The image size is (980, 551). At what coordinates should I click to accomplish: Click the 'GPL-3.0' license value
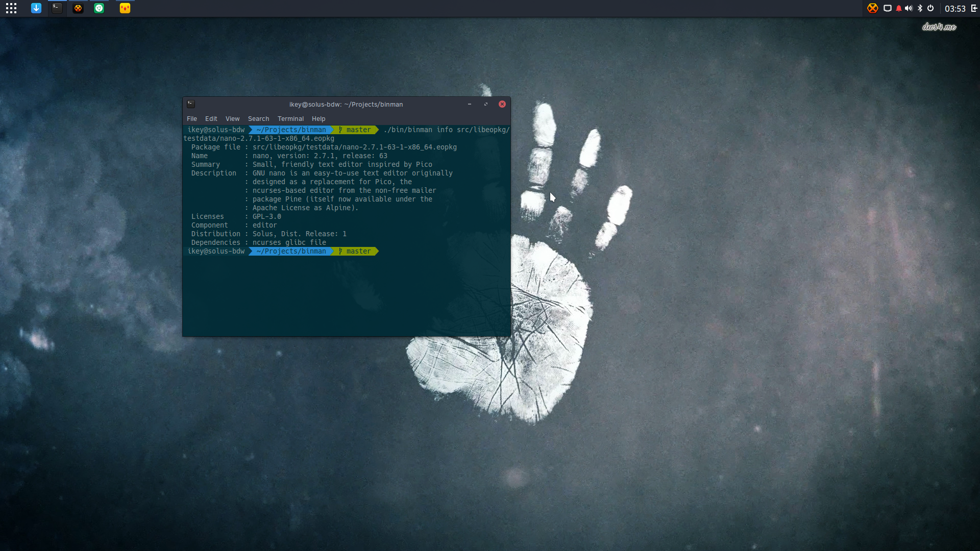[267, 217]
